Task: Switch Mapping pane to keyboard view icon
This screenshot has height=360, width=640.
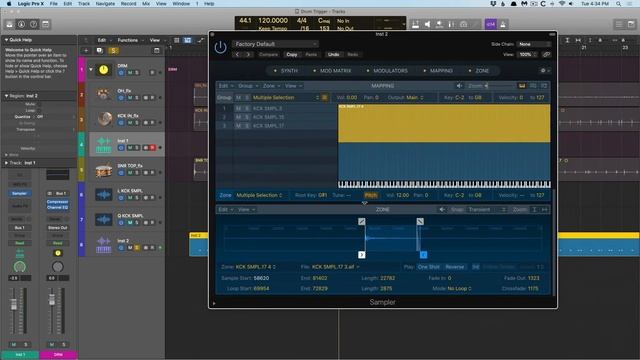Action: 522,86
